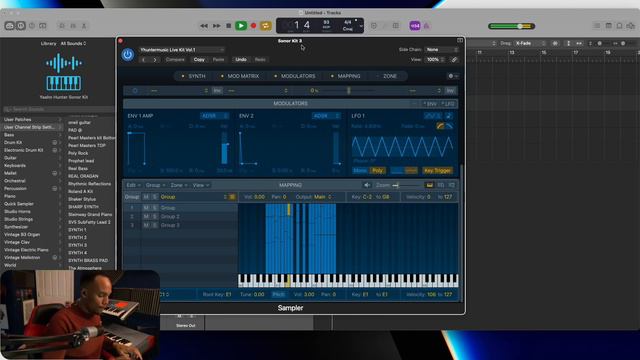Switch to the MAPPING tab
The width and height of the screenshot is (640, 360).
[346, 76]
